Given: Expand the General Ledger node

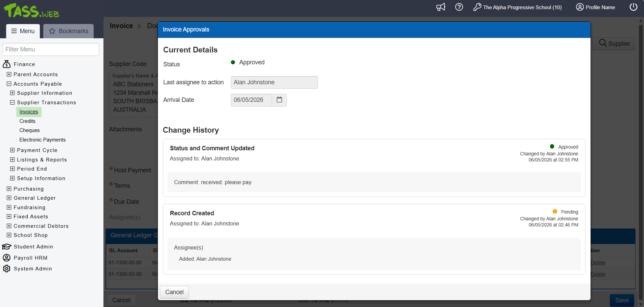Looking at the screenshot, I should (x=9, y=198).
